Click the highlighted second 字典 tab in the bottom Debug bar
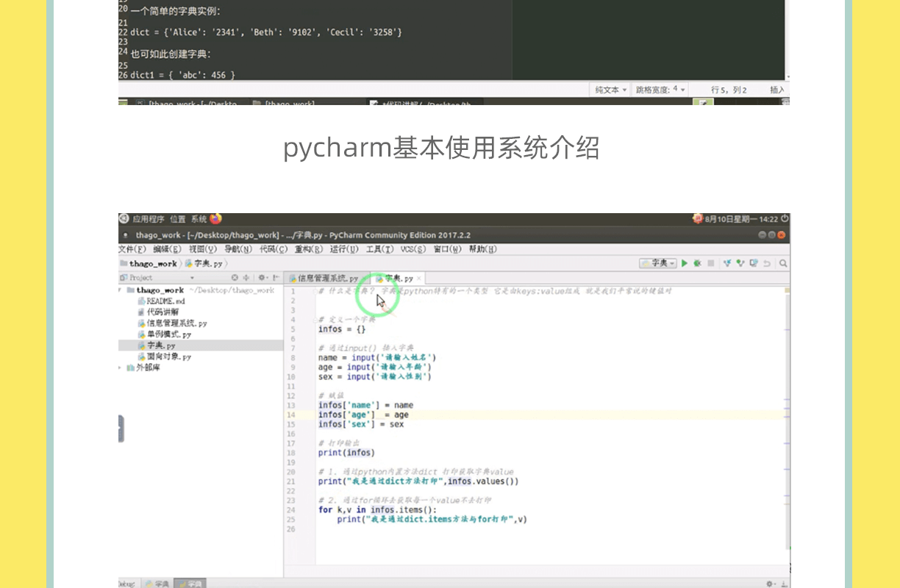This screenshot has height=588, width=900. pyautogui.click(x=189, y=584)
